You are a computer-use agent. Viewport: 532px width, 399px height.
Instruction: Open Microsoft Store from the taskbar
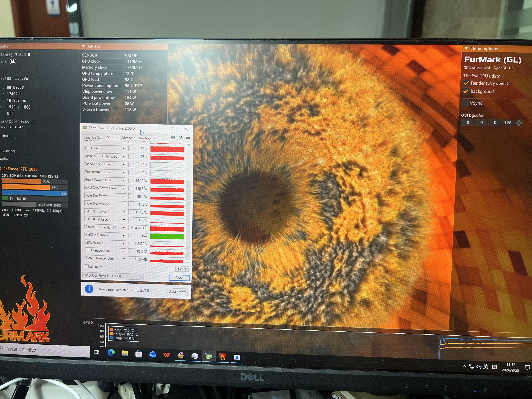(139, 354)
